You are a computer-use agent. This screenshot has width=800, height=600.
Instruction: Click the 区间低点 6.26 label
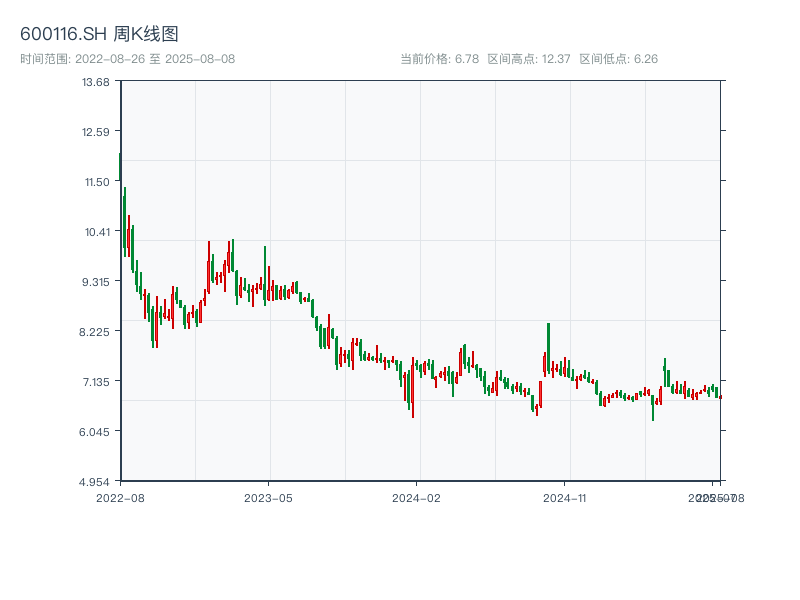click(619, 59)
